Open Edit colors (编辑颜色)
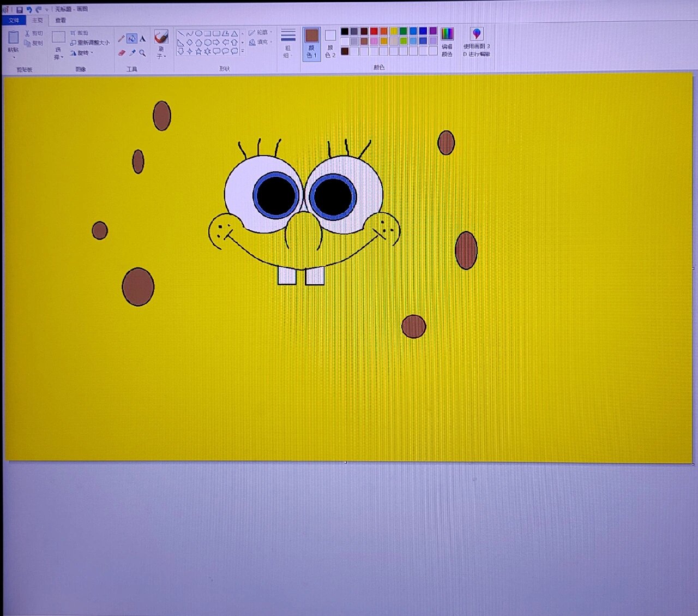Viewport: 698px width, 616px height. pyautogui.click(x=447, y=42)
